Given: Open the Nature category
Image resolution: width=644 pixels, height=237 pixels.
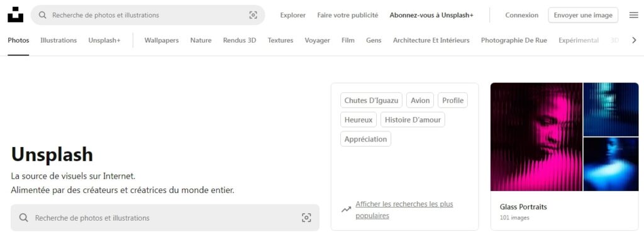Looking at the screenshot, I should [201, 40].
